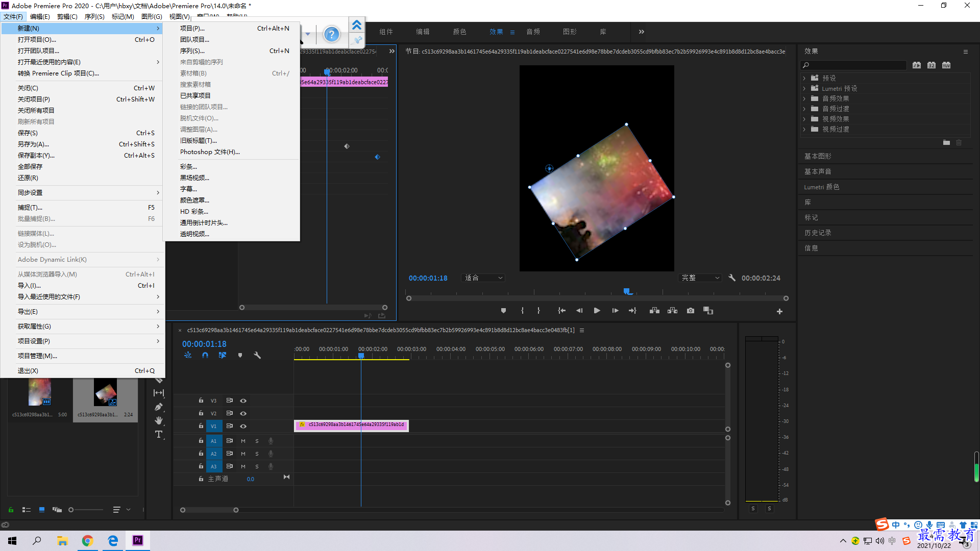This screenshot has width=980, height=551.
Task: Expand 音频效果 folder
Action: 804,98
